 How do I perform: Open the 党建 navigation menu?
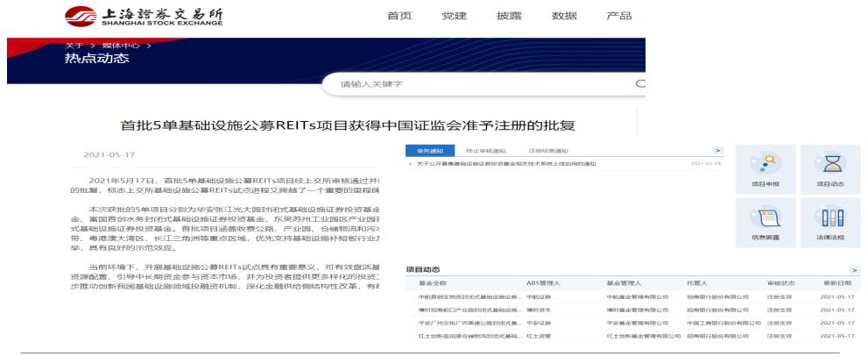click(x=454, y=16)
